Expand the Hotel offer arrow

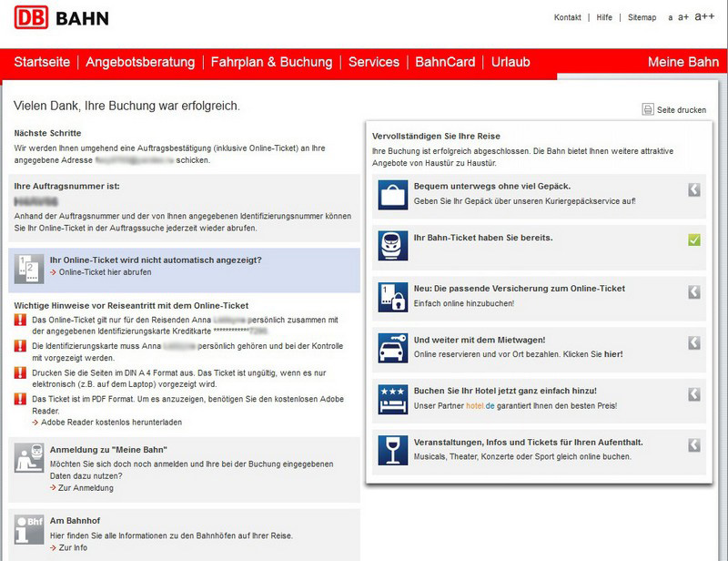[x=694, y=394]
